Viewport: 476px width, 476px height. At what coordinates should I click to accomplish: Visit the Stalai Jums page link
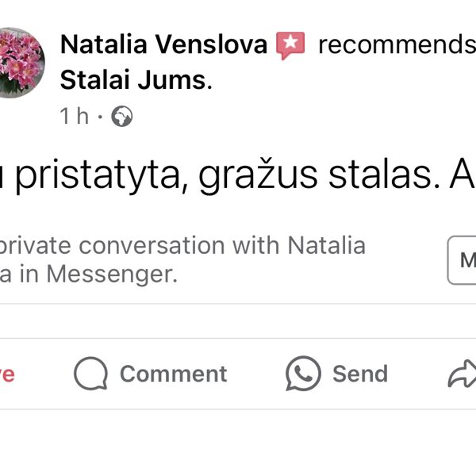(135, 80)
